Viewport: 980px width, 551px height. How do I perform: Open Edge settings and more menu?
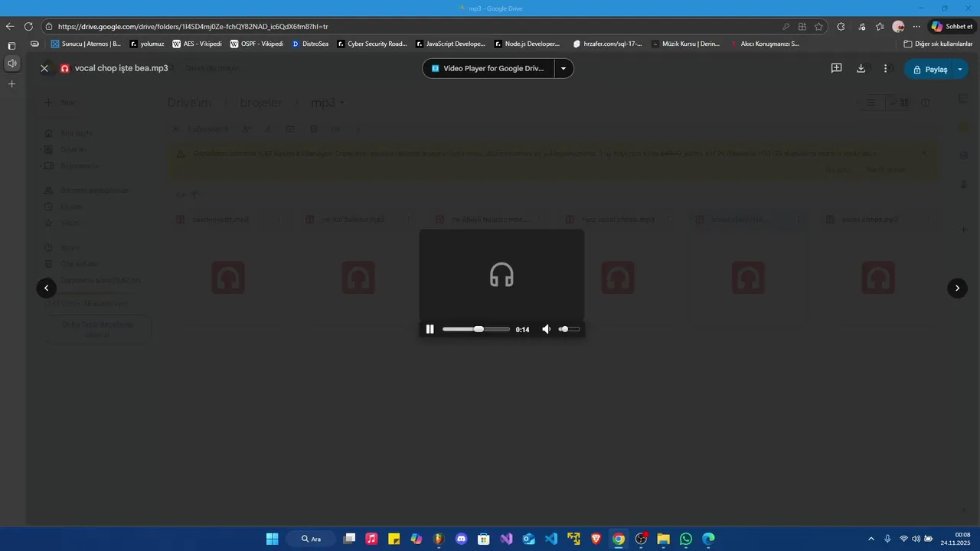coord(916,26)
